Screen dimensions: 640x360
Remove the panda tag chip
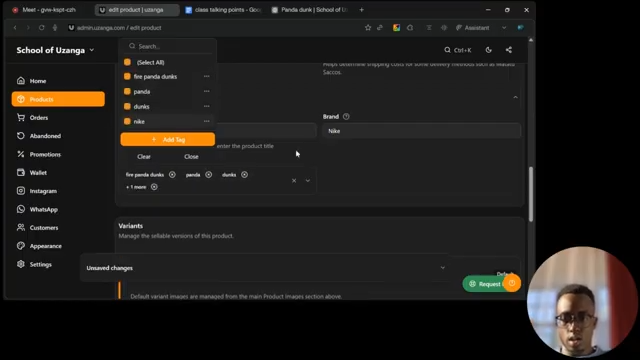pyautogui.click(x=209, y=175)
